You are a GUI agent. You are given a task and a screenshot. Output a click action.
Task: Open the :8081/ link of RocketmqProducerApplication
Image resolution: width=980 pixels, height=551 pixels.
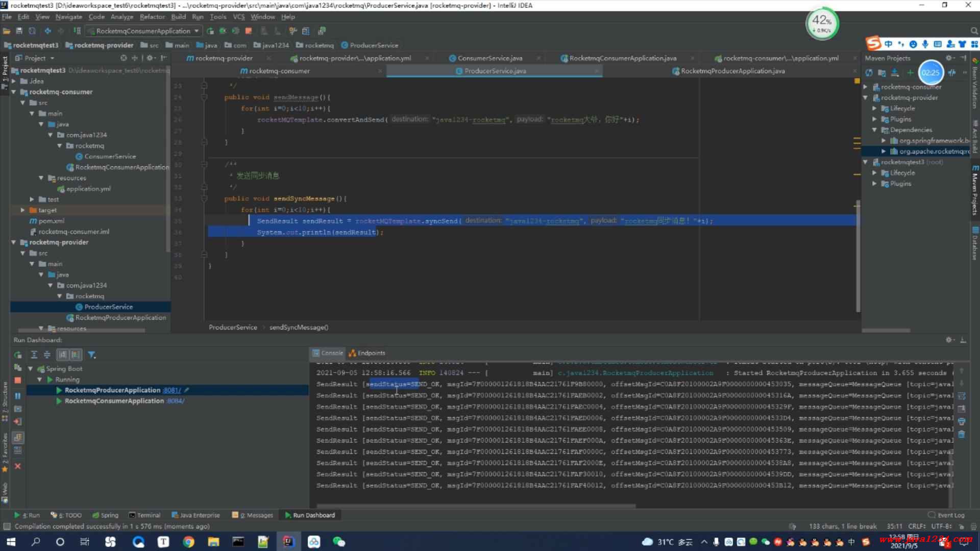click(x=172, y=390)
